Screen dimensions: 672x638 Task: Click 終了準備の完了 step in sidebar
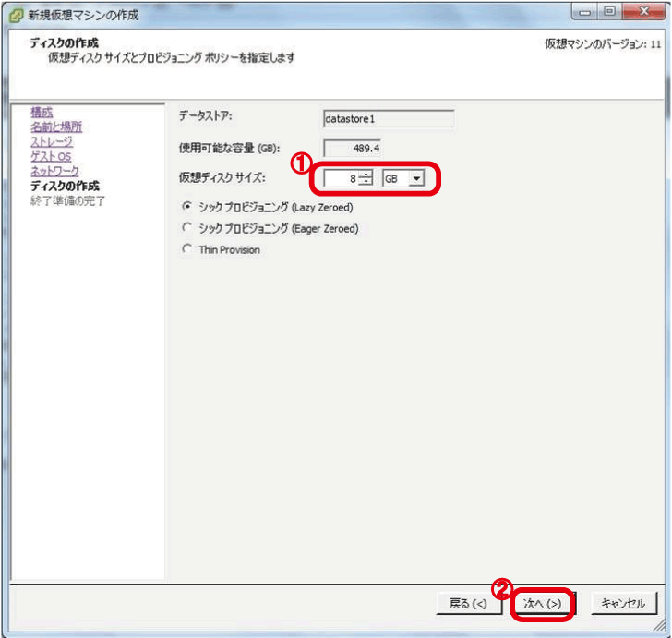click(67, 200)
